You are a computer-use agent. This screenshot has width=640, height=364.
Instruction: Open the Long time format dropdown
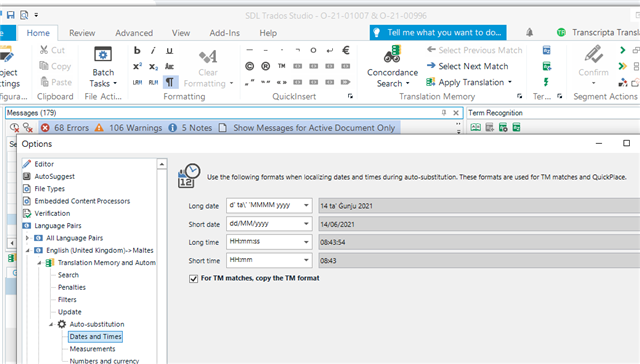click(x=306, y=242)
